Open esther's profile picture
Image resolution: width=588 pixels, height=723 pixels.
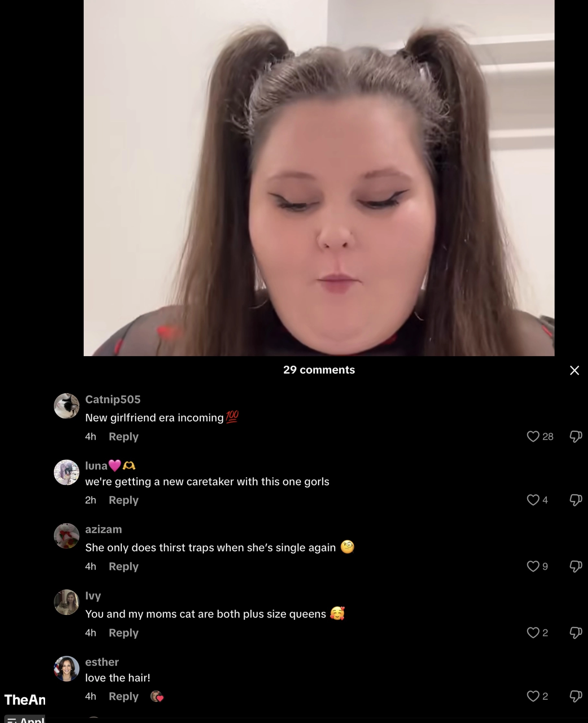66,669
